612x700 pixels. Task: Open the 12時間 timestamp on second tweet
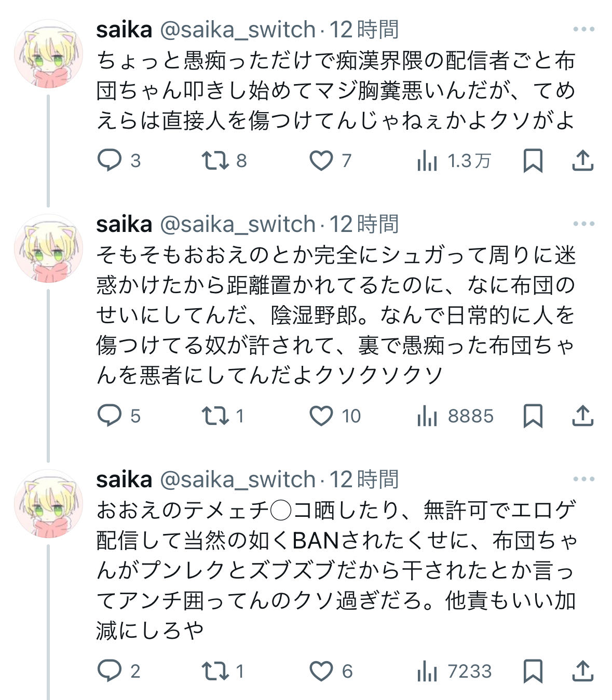point(364,225)
